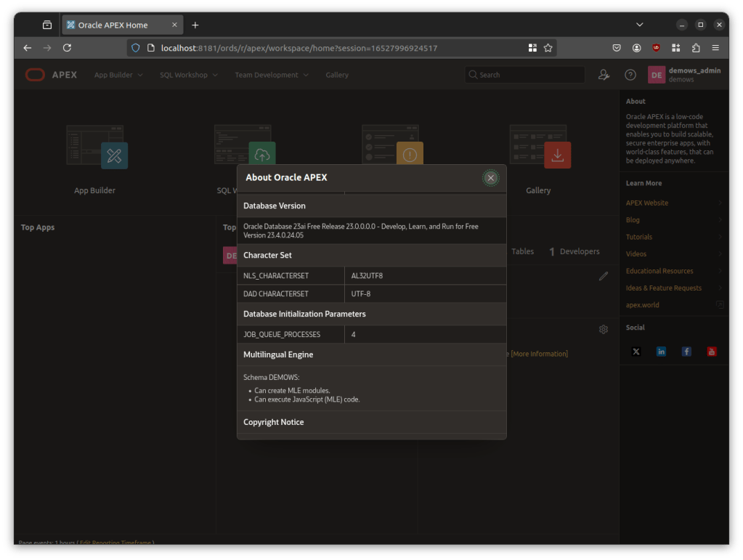Open the LinkedIn social icon
743x560 pixels.
pos(661,352)
